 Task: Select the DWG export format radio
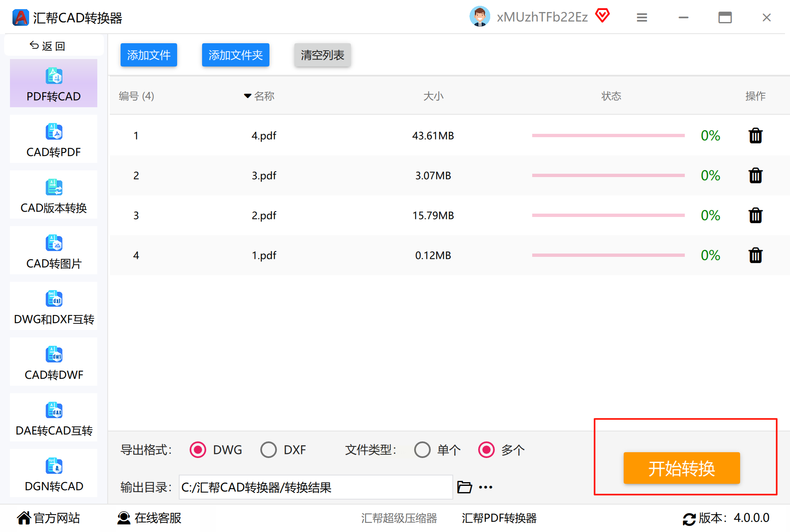coord(198,450)
